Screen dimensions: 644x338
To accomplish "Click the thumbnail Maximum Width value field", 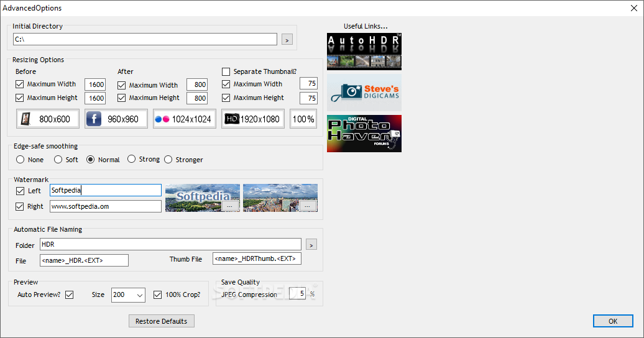I will [x=308, y=83].
